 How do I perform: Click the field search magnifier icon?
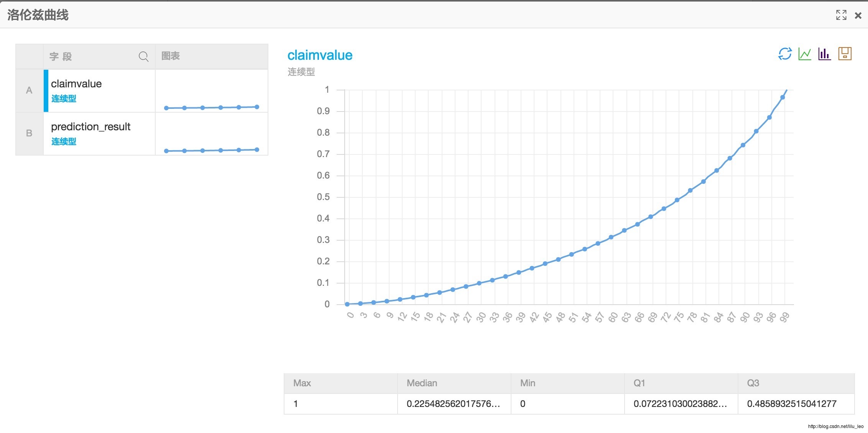tap(143, 57)
